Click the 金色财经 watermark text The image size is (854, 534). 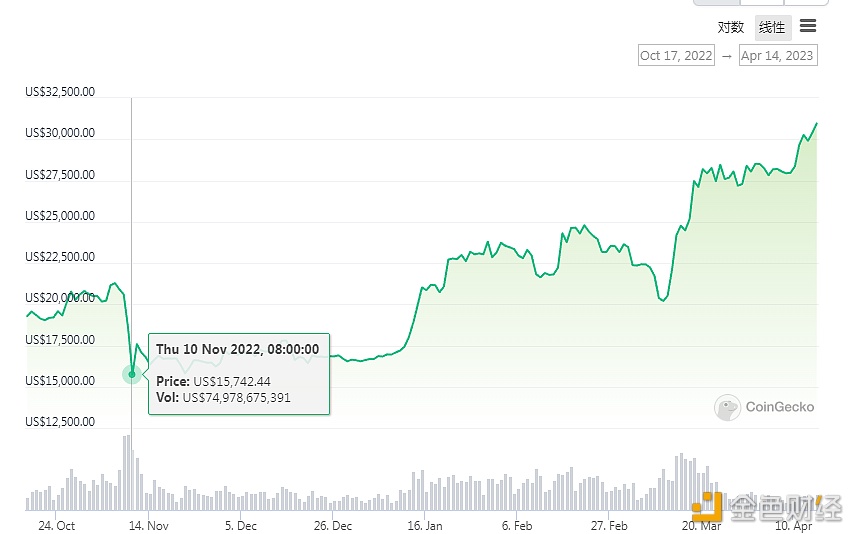(786, 508)
